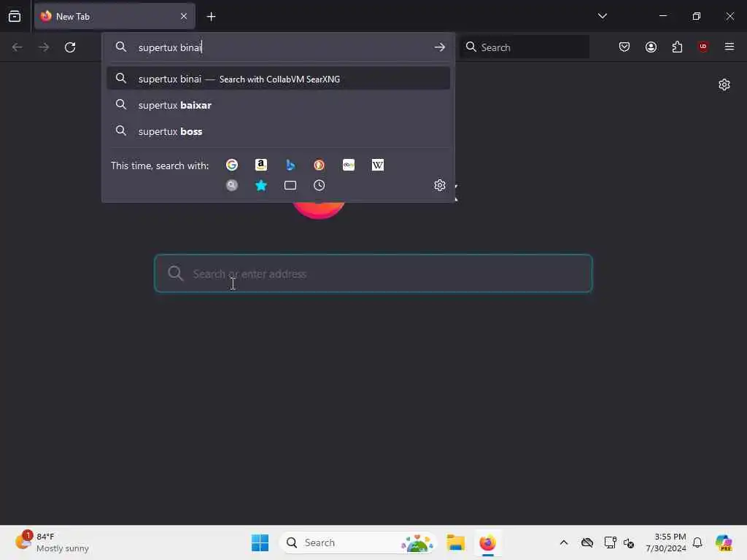Search this time with Wikipedia

(377, 165)
